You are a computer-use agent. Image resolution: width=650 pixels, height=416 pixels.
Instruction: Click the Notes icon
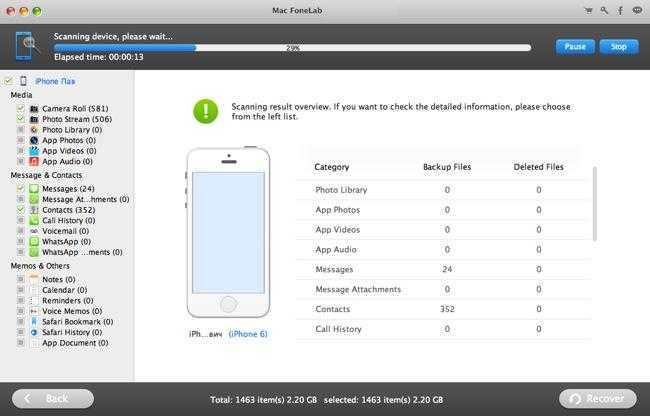coord(34,279)
